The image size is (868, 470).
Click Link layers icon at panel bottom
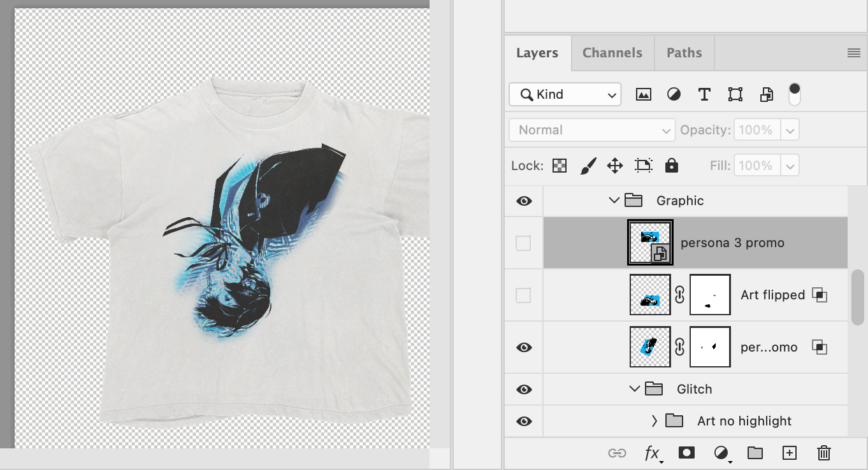point(617,453)
